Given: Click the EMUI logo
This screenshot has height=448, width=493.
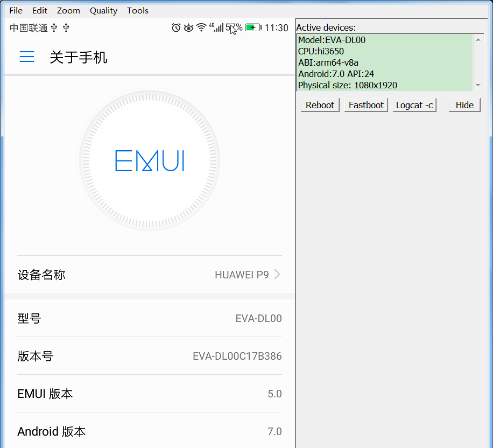Looking at the screenshot, I should click(150, 161).
